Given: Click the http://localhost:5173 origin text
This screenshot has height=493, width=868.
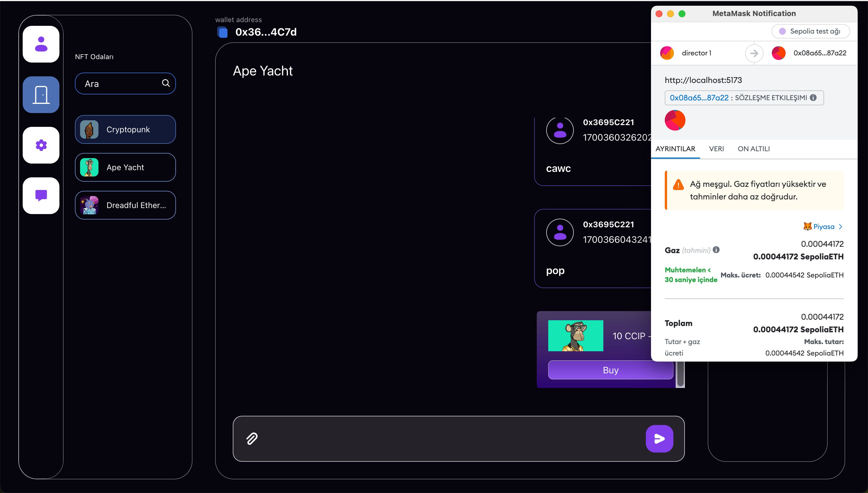Looking at the screenshot, I should tap(703, 80).
